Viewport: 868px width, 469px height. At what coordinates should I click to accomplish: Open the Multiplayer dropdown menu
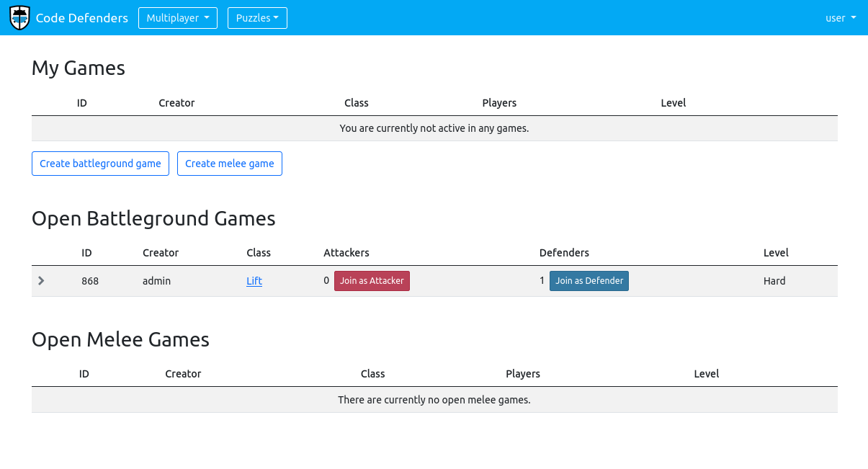tap(178, 18)
